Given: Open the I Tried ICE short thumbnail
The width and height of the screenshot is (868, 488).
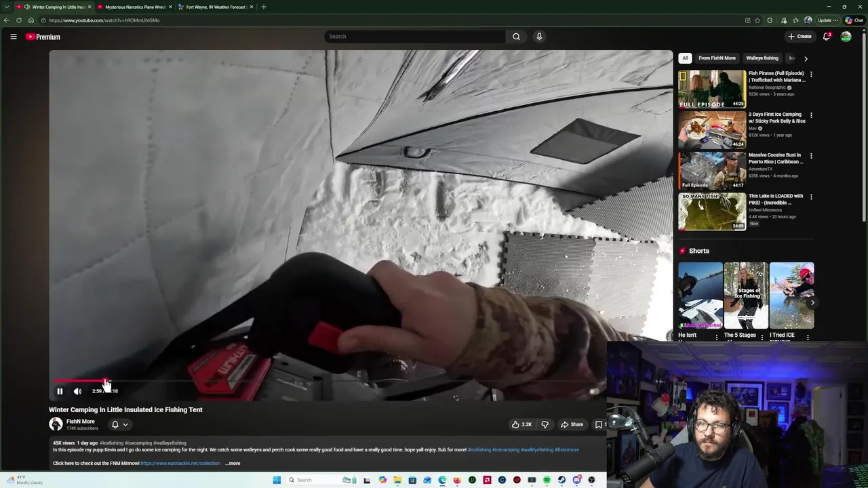Looking at the screenshot, I should click(x=792, y=296).
